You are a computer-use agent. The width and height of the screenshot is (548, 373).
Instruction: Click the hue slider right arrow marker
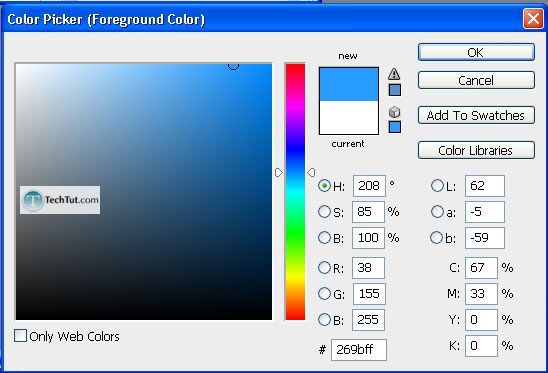[311, 172]
